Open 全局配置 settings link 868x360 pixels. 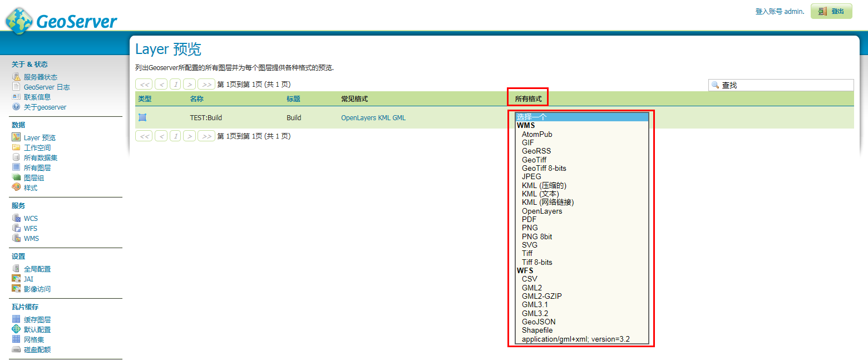[x=37, y=269]
